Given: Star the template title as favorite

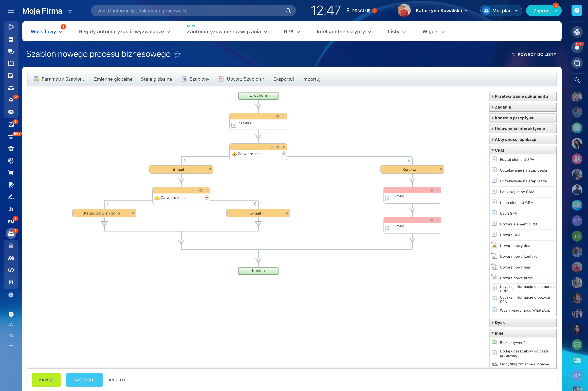Looking at the screenshot, I should [x=177, y=54].
